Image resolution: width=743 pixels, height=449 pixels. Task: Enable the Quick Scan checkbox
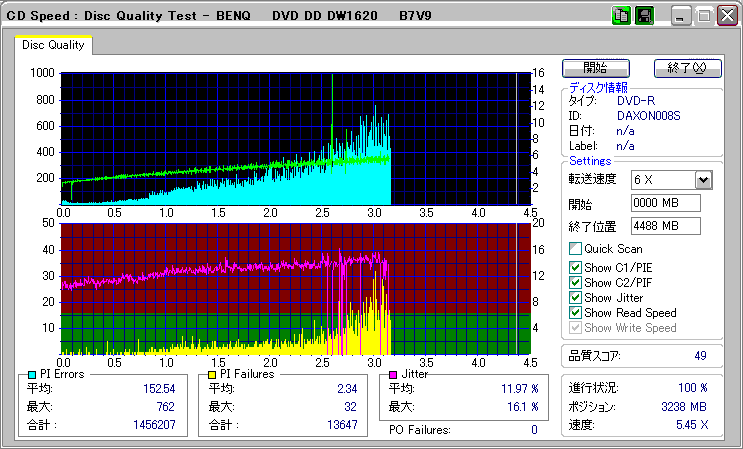point(575,249)
